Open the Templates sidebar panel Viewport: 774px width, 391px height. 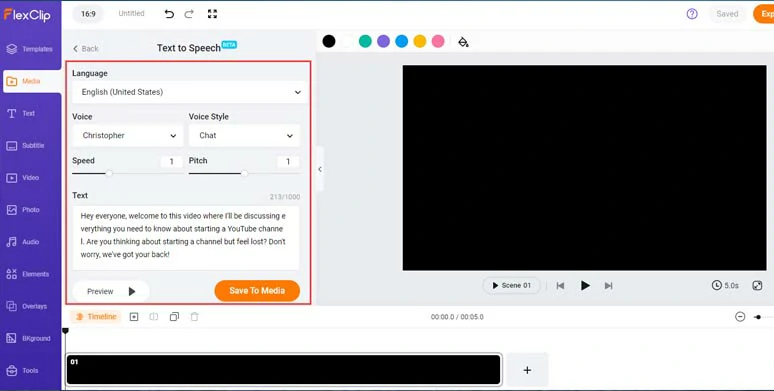pyautogui.click(x=30, y=49)
